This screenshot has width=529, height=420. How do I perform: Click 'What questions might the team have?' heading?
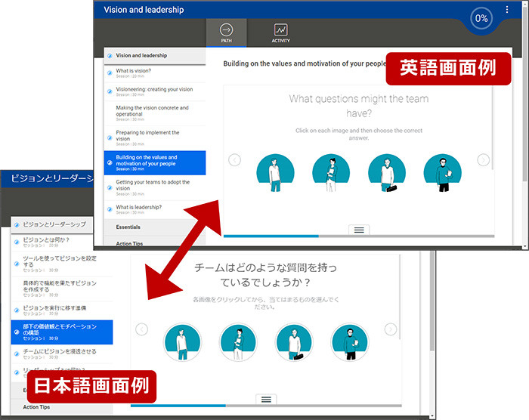pyautogui.click(x=359, y=106)
